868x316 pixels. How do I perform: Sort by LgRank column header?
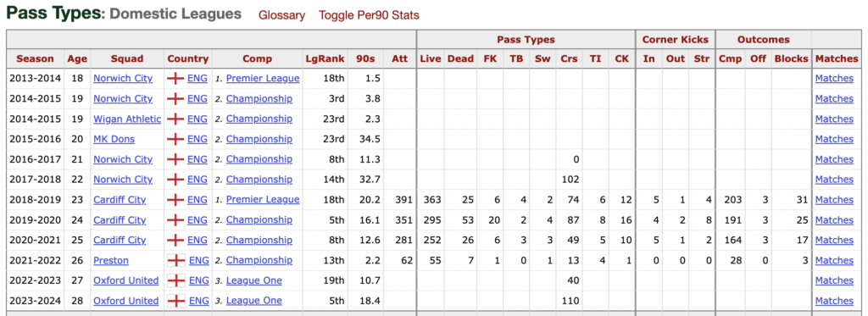pos(325,58)
